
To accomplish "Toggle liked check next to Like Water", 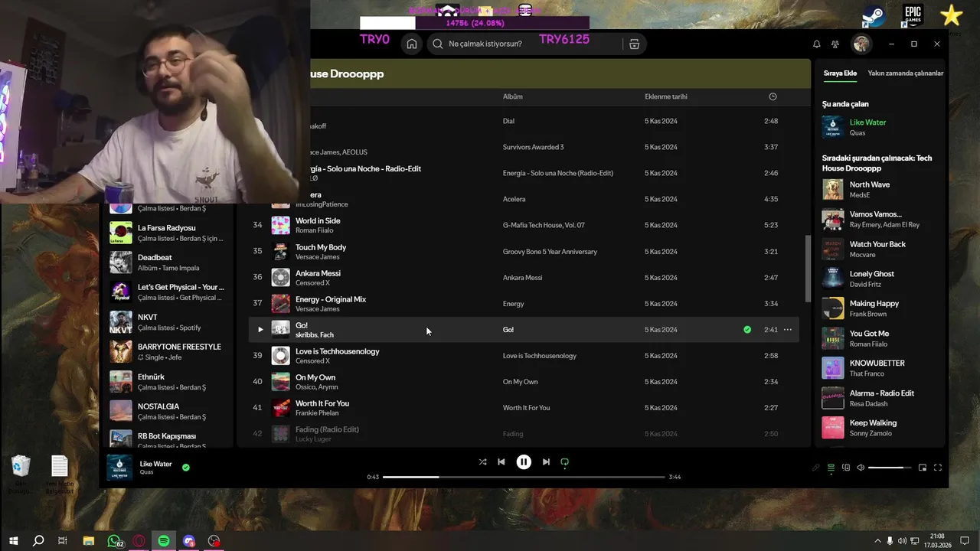I will pos(186,467).
